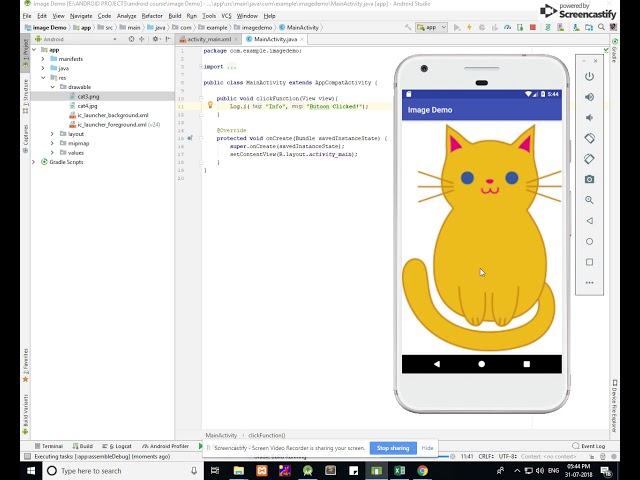Run the app with the green play icon
The width and height of the screenshot is (640, 480).
click(457, 27)
